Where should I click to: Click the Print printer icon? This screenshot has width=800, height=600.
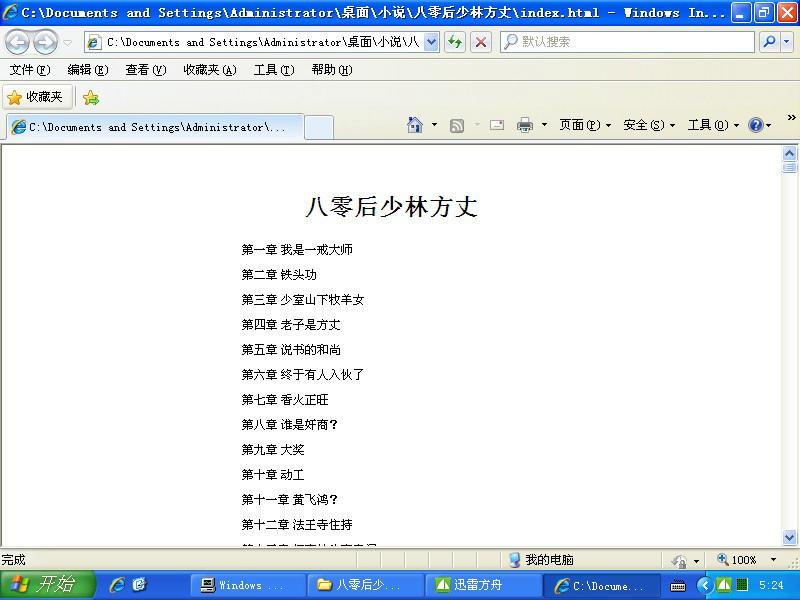[x=524, y=125]
